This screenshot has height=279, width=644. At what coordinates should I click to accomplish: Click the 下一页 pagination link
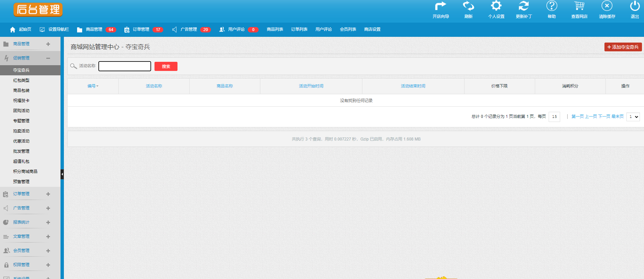604,117
